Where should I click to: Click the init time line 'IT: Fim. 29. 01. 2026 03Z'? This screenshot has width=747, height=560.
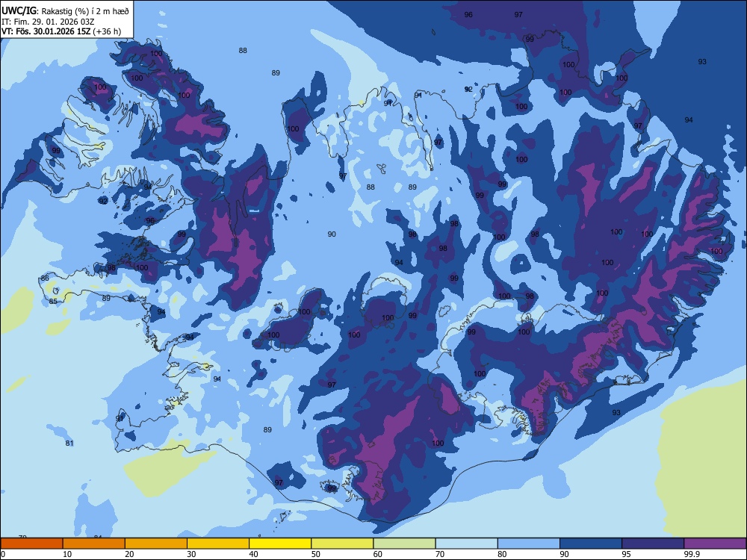point(48,22)
